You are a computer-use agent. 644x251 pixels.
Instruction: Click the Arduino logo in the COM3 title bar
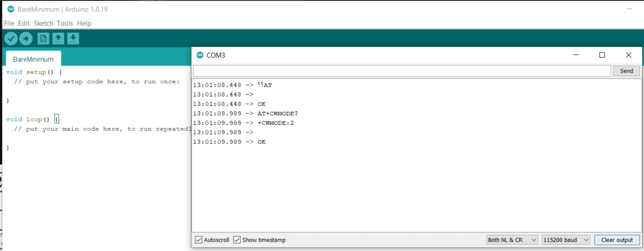[200, 55]
